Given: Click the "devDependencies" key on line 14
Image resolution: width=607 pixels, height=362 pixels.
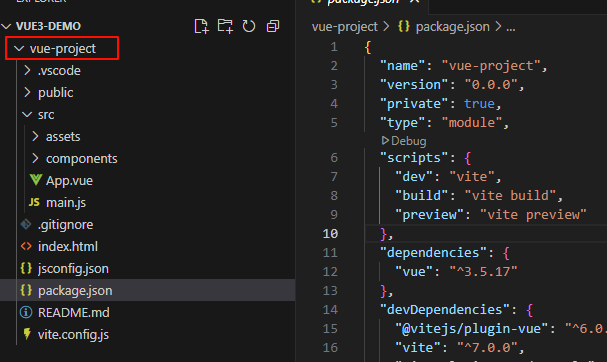Looking at the screenshot, I should click(445, 310).
